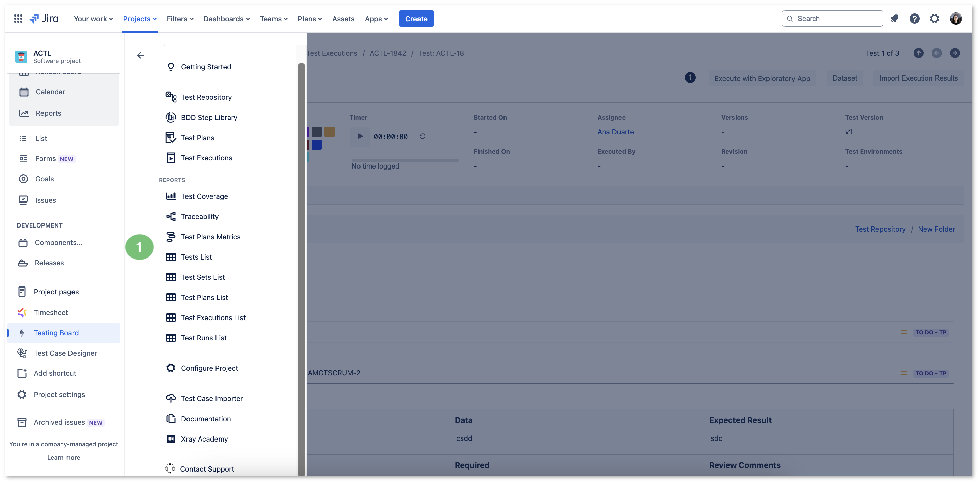Open the user profile avatar
Viewport: 980px width, 484px height.
tap(955, 19)
